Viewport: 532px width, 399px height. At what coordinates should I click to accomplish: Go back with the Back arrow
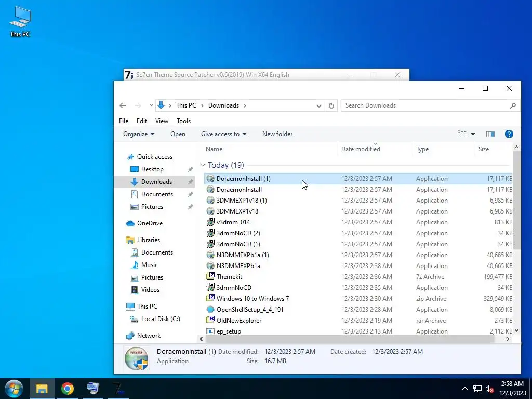click(123, 105)
